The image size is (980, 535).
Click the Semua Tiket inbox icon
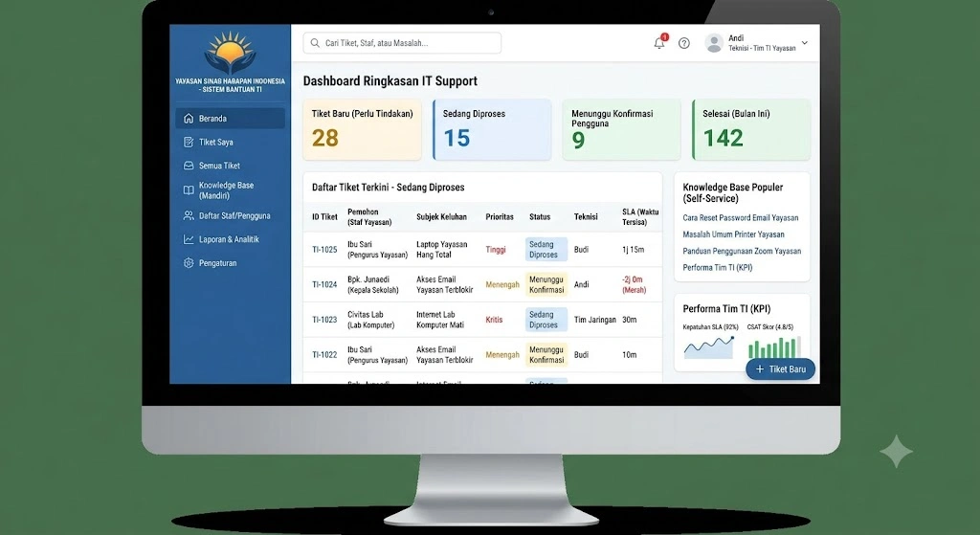tap(189, 166)
